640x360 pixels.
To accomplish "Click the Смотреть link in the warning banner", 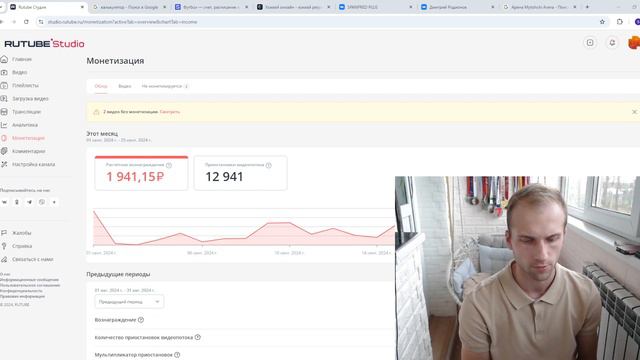I will [170, 112].
